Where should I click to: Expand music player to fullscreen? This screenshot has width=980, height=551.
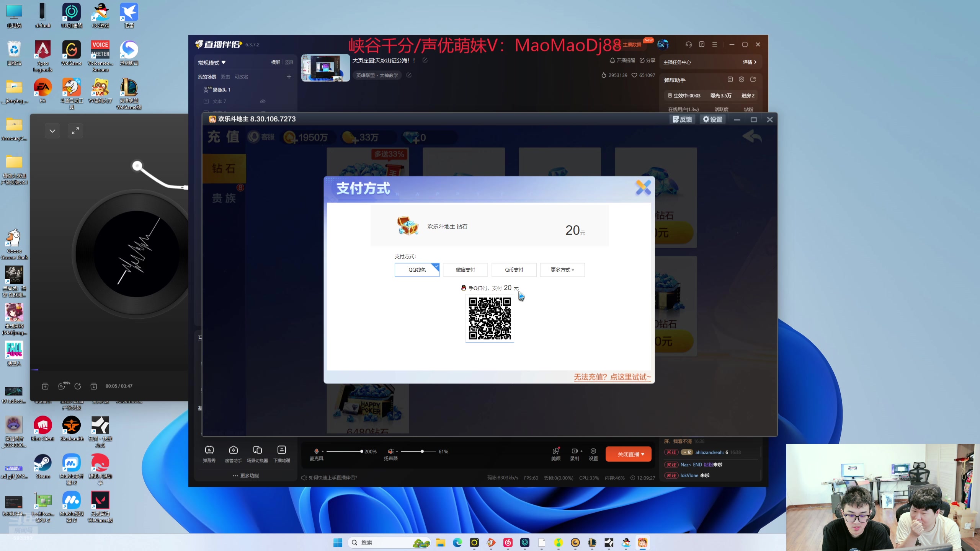point(75,131)
